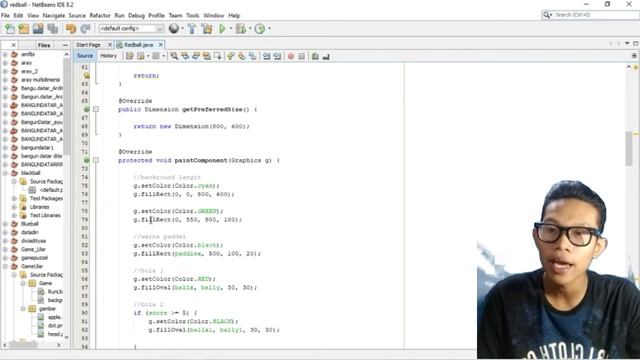Viewport: 640px width, 360px height.
Task: Collapse the gambar package node
Action: [x=23, y=309]
